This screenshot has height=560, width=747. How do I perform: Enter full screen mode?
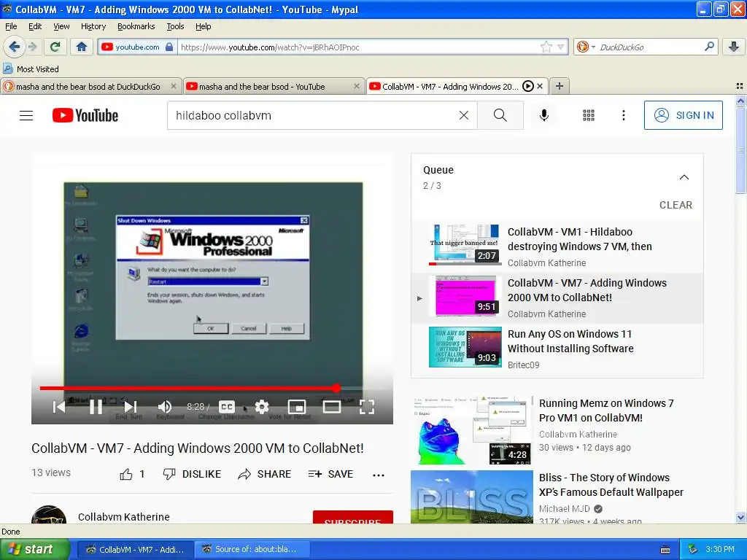pos(366,407)
